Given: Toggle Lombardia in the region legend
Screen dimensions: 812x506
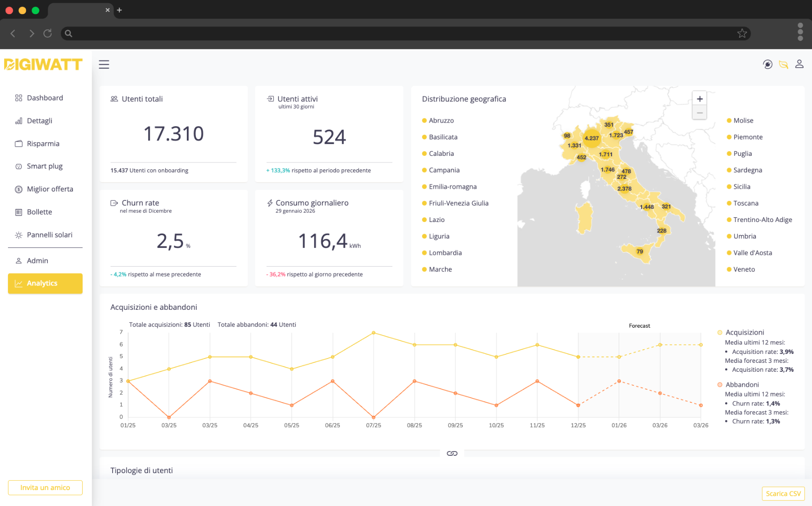Looking at the screenshot, I should (444, 253).
